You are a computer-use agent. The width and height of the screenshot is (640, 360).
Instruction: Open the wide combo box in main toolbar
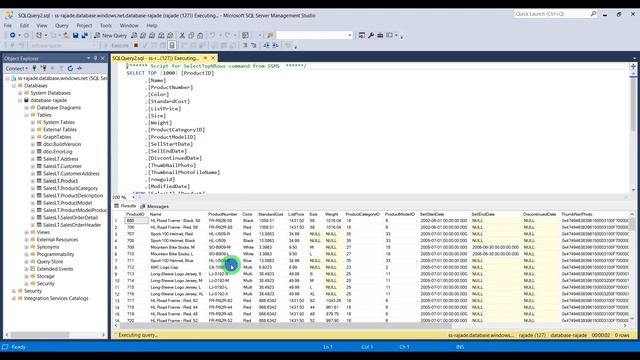pyautogui.click(x=314, y=36)
